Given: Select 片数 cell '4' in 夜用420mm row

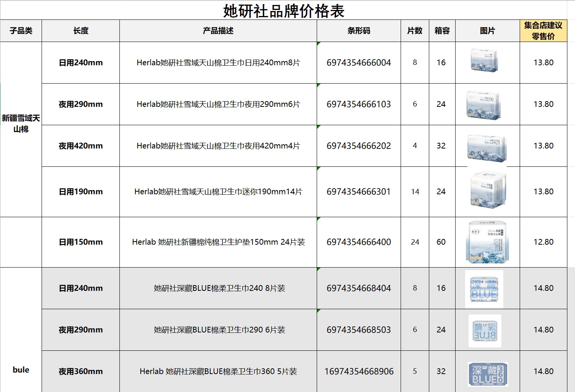Looking at the screenshot, I should click(415, 146).
